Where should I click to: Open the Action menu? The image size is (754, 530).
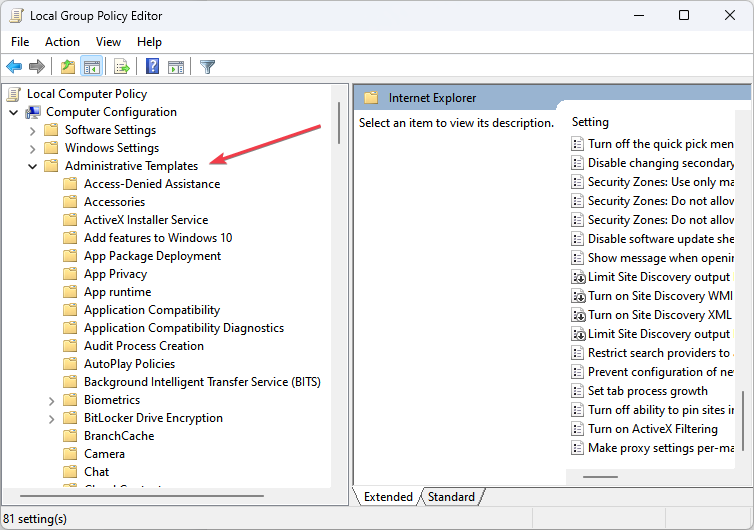pyautogui.click(x=63, y=42)
